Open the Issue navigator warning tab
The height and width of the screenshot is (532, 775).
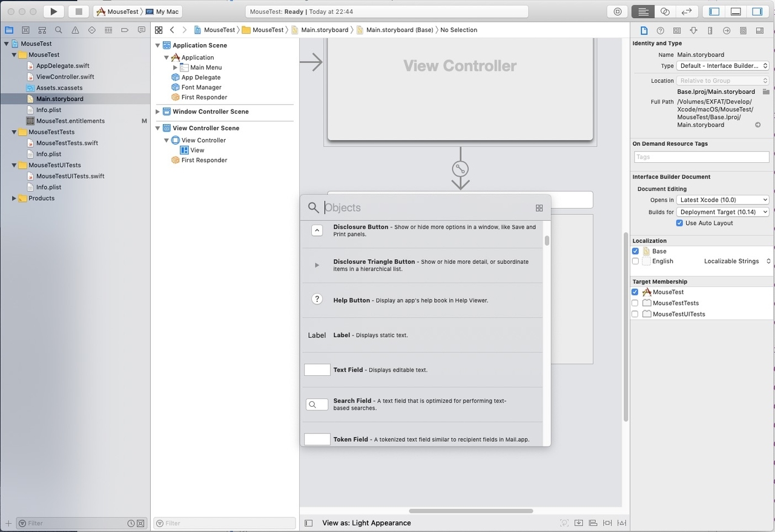[x=75, y=30]
